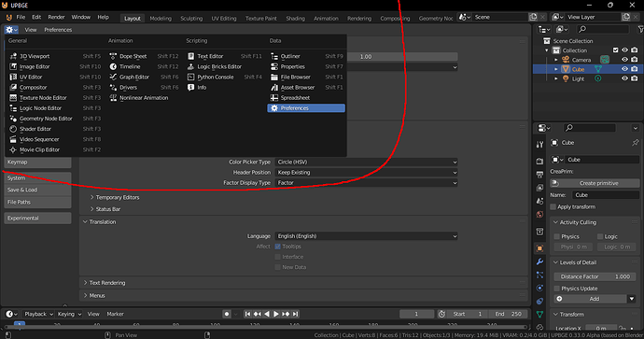
Task: Open File Paths preferences section
Action: tap(37, 202)
